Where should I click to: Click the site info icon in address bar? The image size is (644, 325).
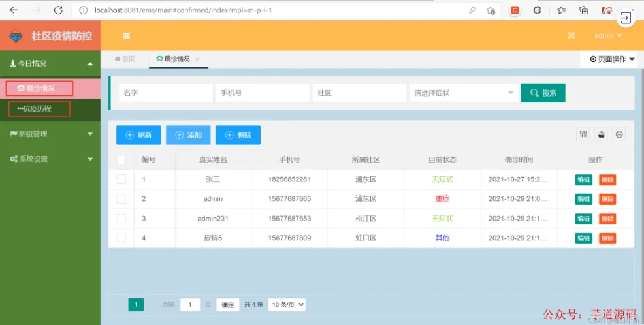pyautogui.click(x=84, y=10)
